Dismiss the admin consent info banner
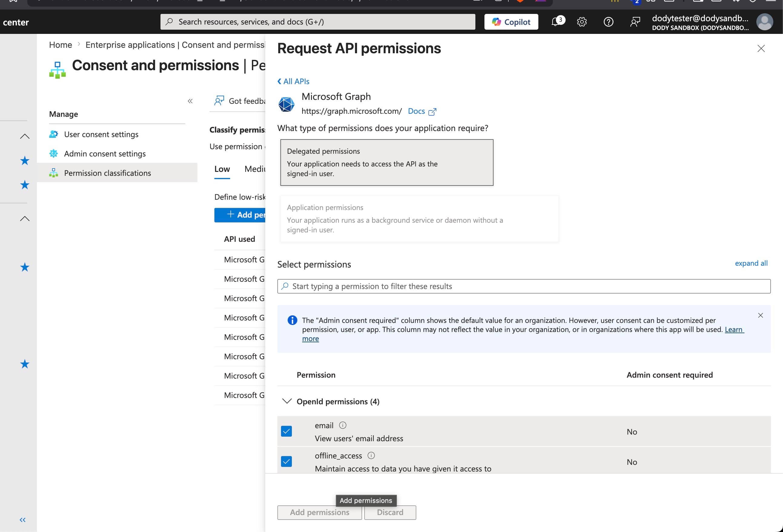783x532 pixels. [760, 315]
